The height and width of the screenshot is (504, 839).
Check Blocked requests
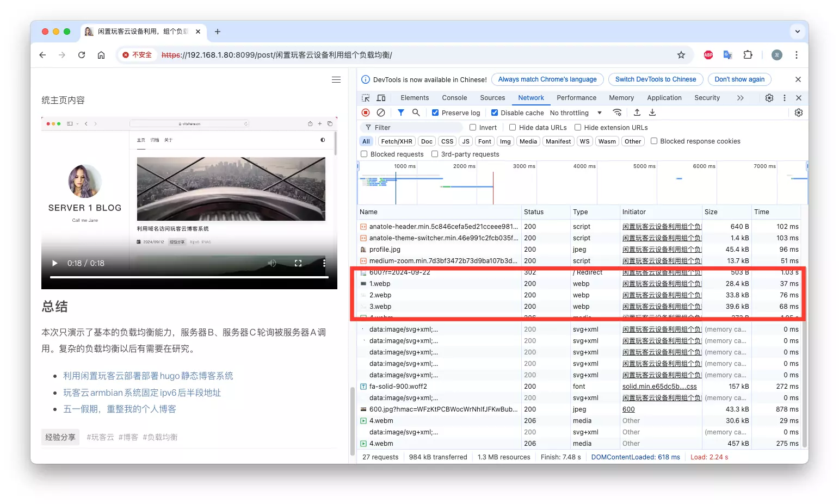tap(364, 154)
